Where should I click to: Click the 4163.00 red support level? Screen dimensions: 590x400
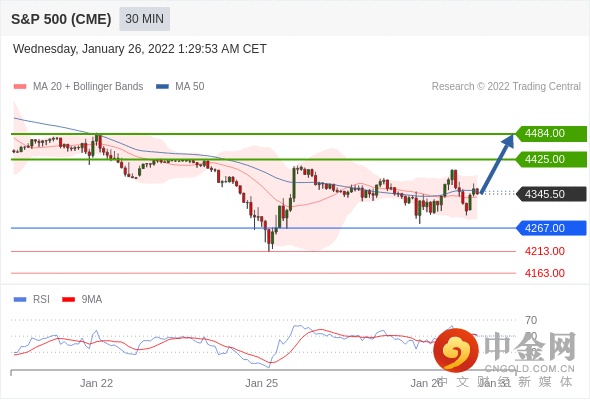click(x=545, y=273)
